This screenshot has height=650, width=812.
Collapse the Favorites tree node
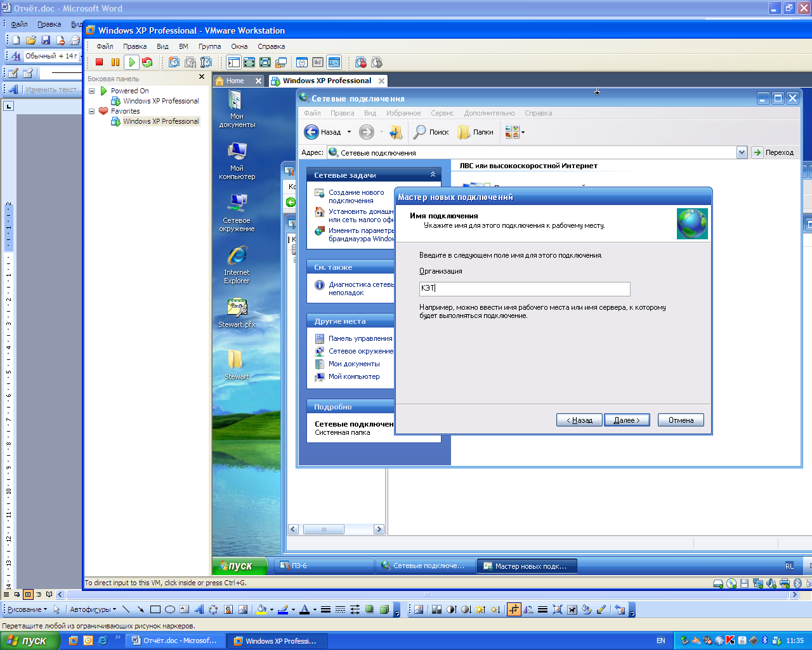click(91, 111)
